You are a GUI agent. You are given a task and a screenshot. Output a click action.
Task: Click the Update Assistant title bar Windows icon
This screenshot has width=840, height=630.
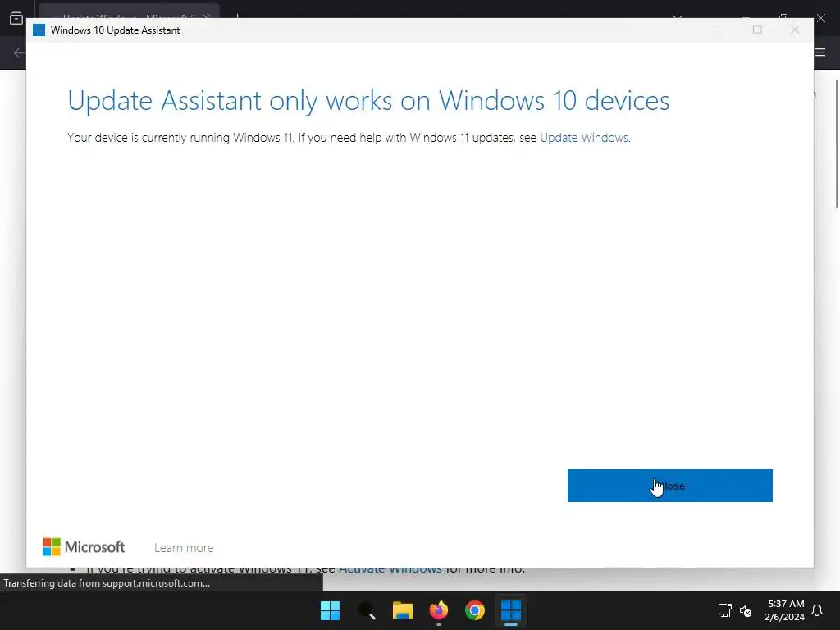tap(39, 30)
